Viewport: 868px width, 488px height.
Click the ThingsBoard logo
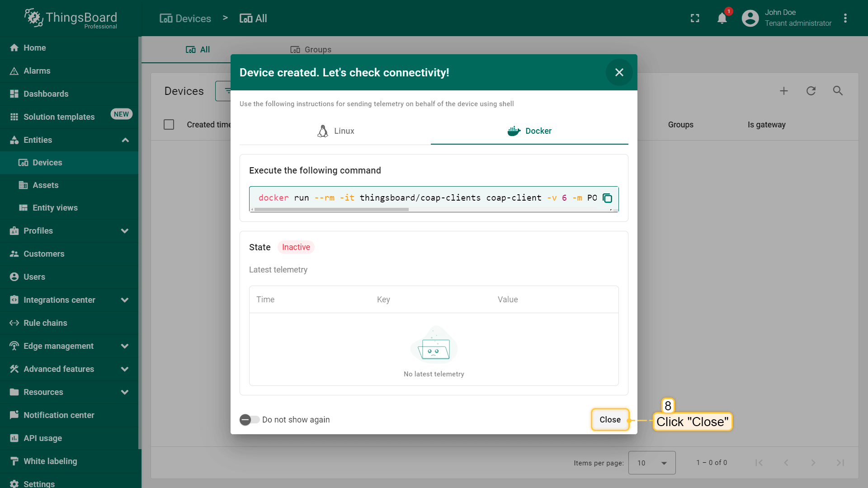pyautogui.click(x=71, y=18)
